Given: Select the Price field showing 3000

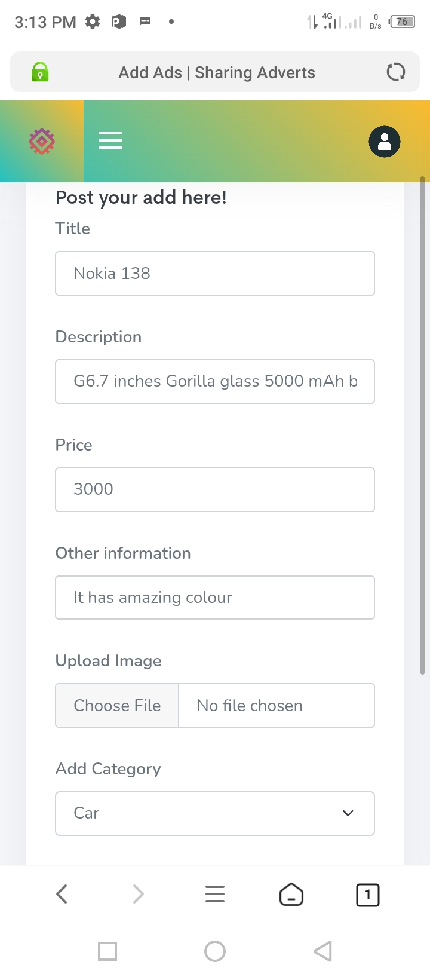Looking at the screenshot, I should 215,489.
